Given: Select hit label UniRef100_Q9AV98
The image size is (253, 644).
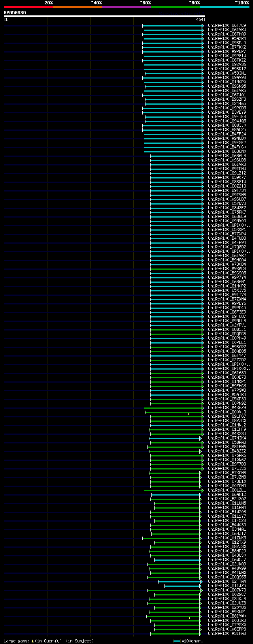Looking at the screenshot, I should 227,77.
